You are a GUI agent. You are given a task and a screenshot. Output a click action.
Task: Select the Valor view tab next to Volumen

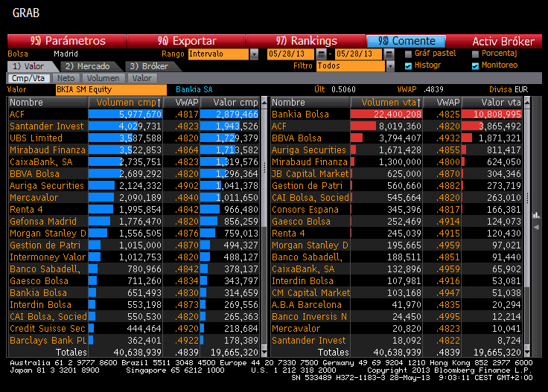[x=142, y=78]
